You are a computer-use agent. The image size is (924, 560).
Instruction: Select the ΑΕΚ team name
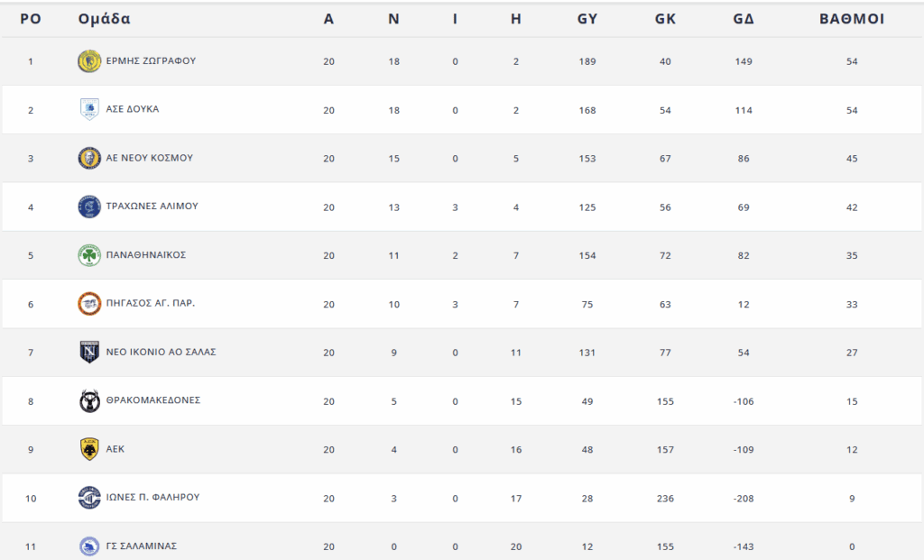click(115, 449)
